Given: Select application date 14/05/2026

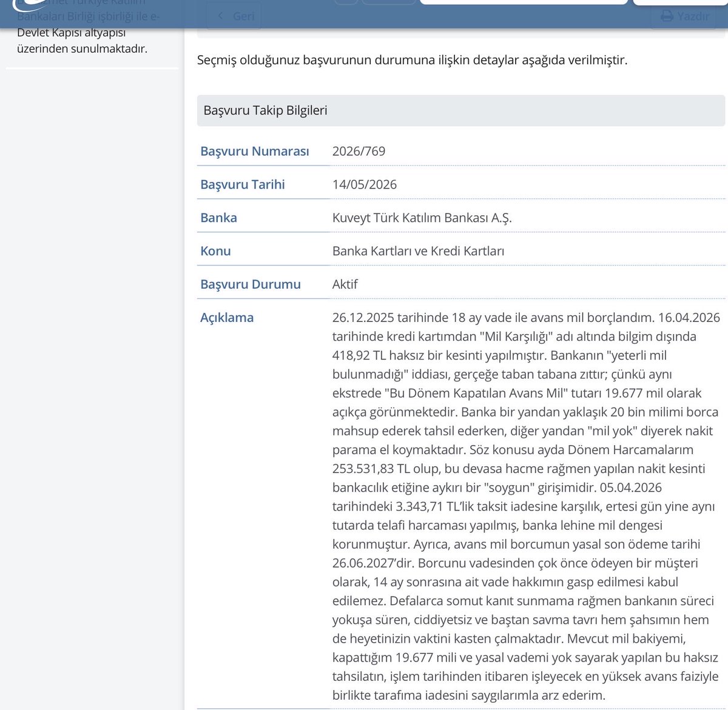Looking at the screenshot, I should (x=365, y=184).
